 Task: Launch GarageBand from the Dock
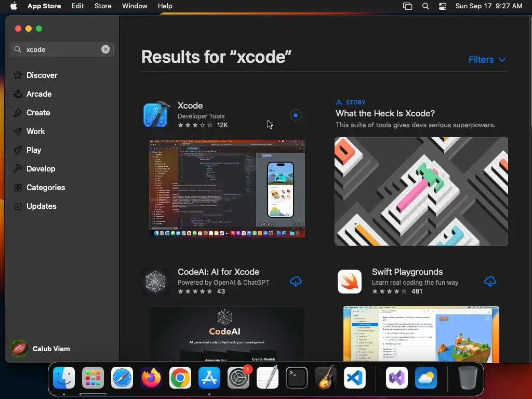(326, 378)
